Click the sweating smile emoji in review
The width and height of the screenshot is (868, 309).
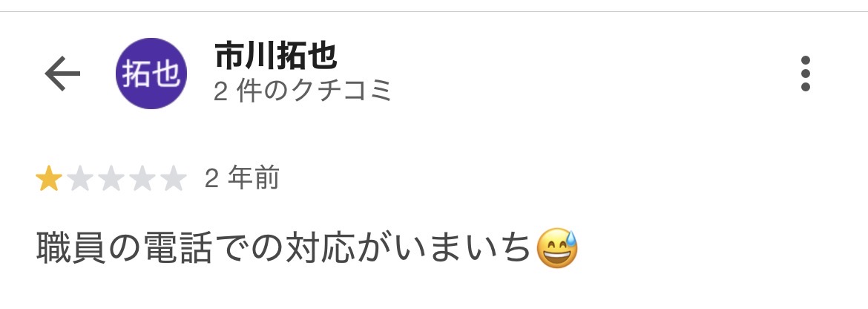tap(557, 248)
